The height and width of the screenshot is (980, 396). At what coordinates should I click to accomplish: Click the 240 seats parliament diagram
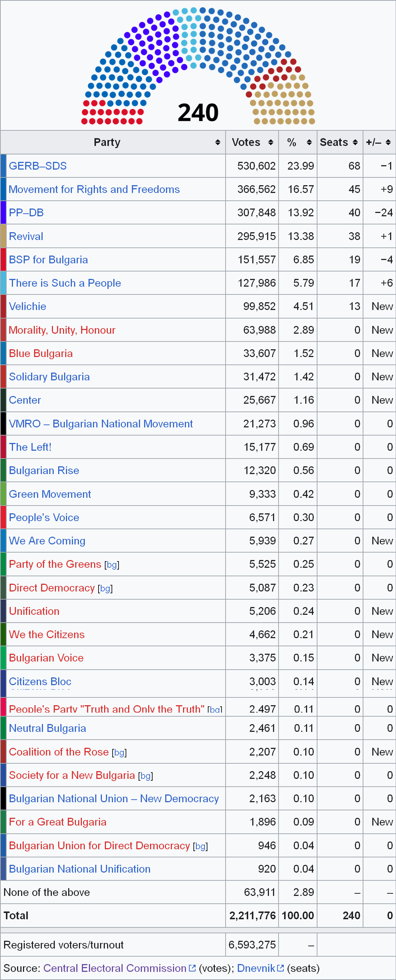coord(198,66)
